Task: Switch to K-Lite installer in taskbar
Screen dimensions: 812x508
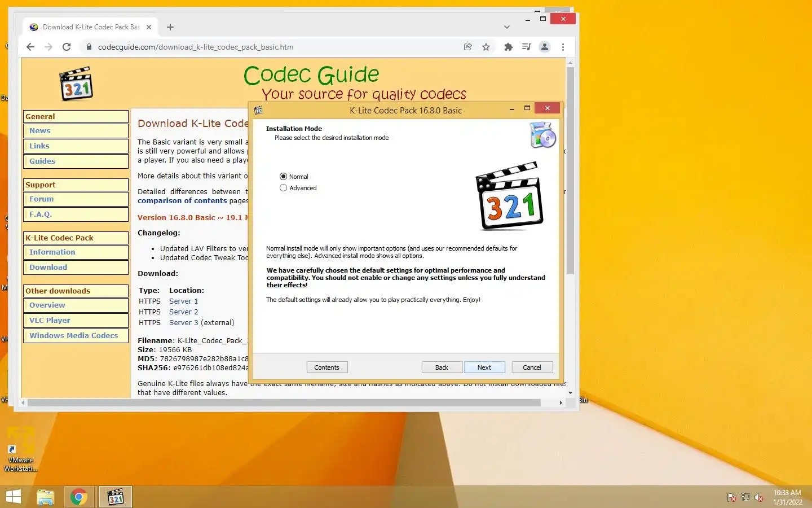Action: [x=116, y=497]
